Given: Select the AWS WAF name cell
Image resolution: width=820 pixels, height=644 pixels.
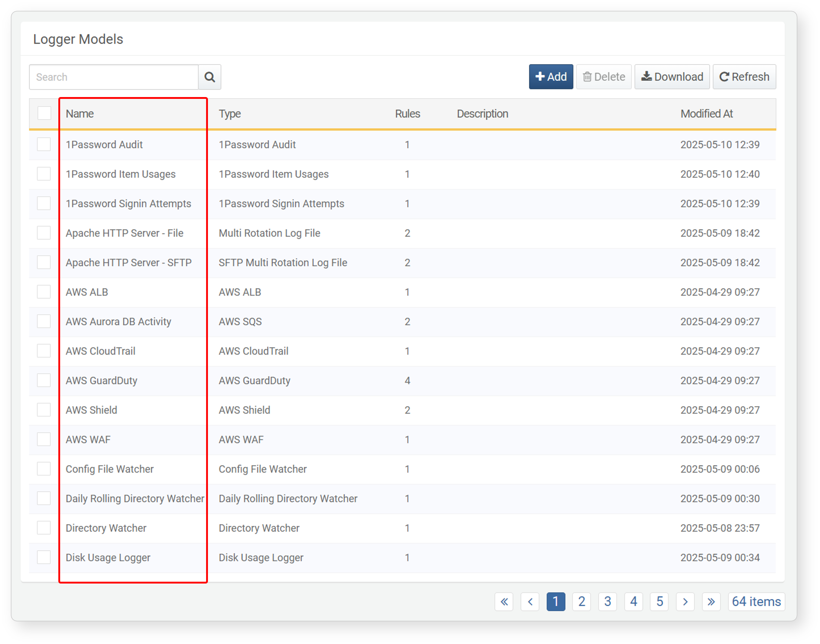Looking at the screenshot, I should [x=88, y=439].
